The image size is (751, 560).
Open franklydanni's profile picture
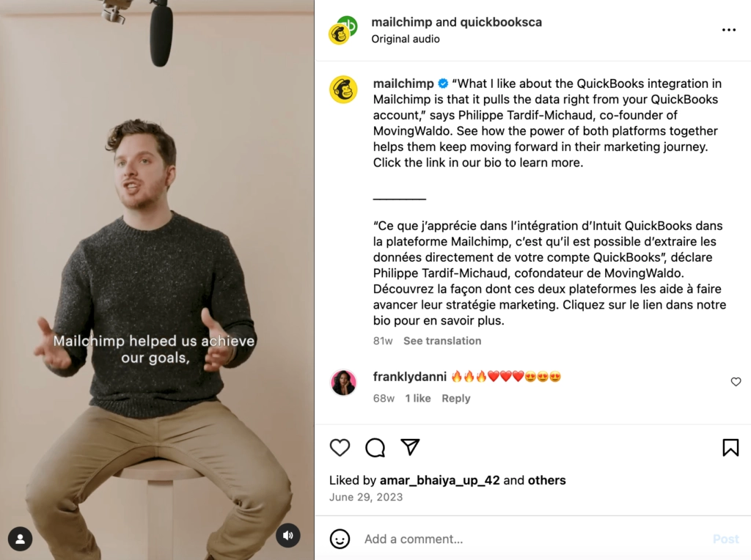point(343,383)
